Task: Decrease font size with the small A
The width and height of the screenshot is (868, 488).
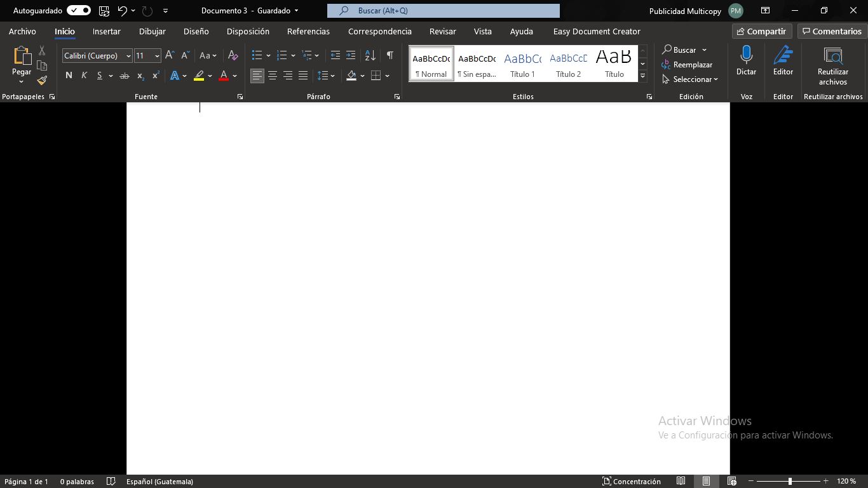Action: pyautogui.click(x=185, y=55)
